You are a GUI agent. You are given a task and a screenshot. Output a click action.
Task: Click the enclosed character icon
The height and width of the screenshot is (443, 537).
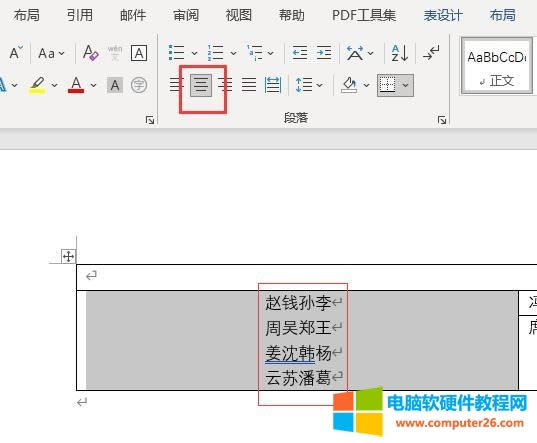click(x=139, y=85)
